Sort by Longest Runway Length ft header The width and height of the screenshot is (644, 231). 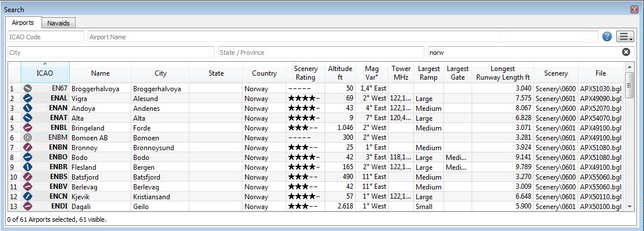click(x=503, y=73)
